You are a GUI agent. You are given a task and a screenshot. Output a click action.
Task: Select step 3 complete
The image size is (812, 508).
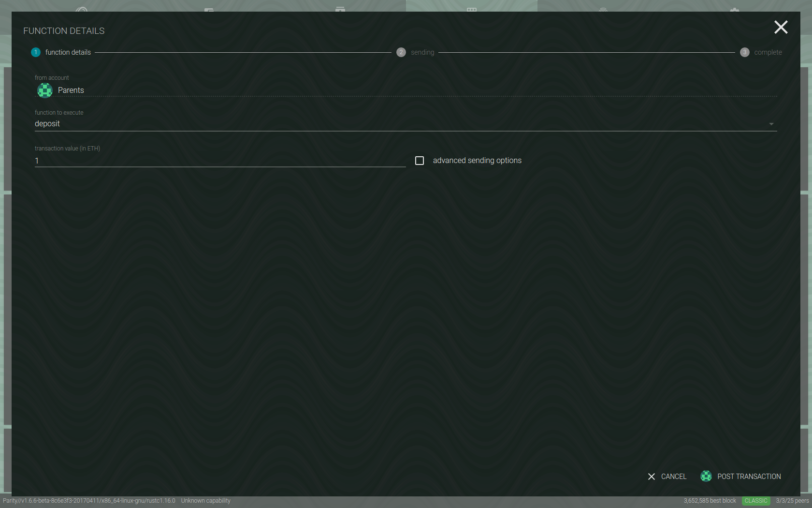761,52
